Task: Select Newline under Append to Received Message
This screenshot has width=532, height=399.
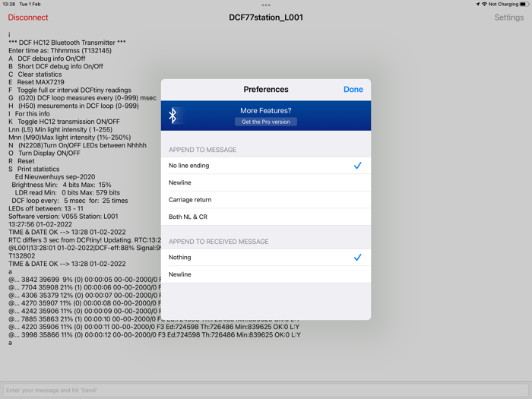Action: click(266, 274)
